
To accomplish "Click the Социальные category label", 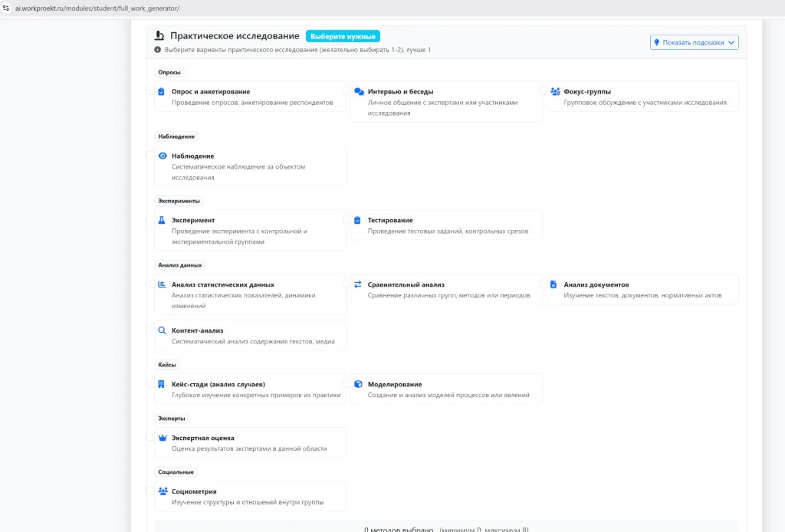I will (176, 471).
